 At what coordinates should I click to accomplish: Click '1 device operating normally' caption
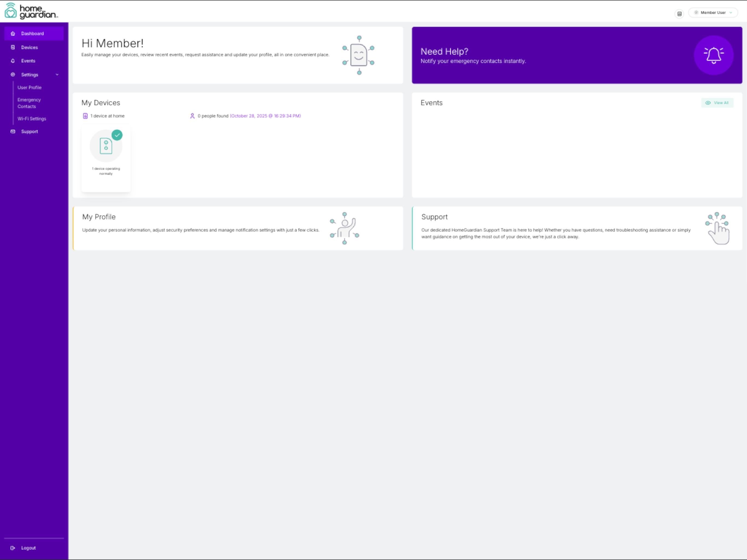(106, 171)
